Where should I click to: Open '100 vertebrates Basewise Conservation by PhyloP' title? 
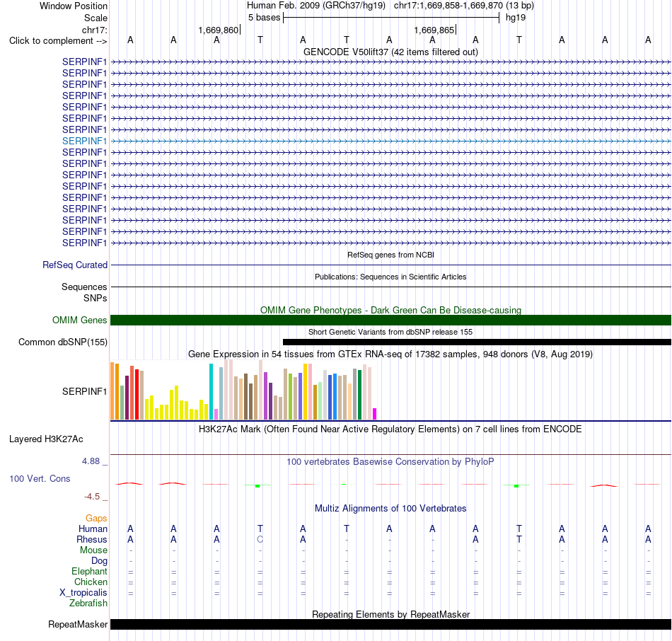[x=390, y=462]
